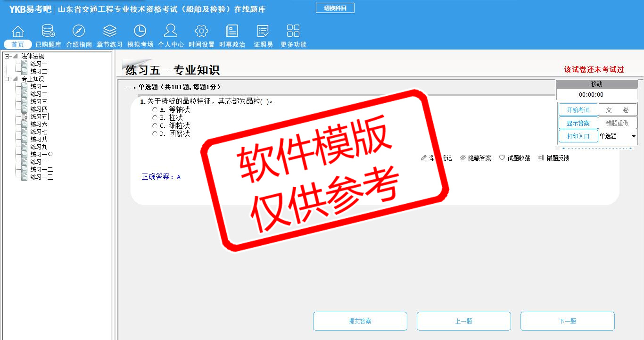644x340 pixels.
Task: Click the 隐藏答案 eye icon
Action: click(x=463, y=158)
